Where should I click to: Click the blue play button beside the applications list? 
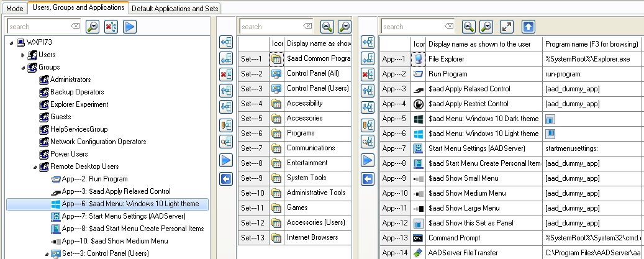pyautogui.click(x=368, y=160)
